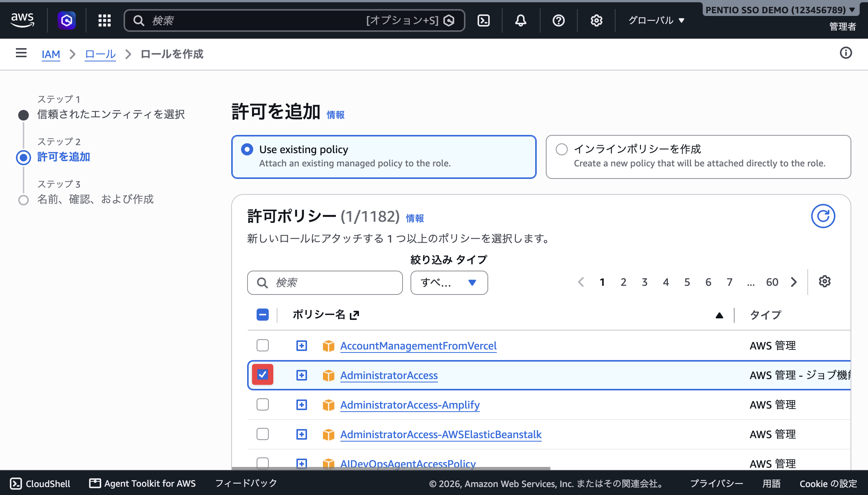Image resolution: width=868 pixels, height=495 pixels.
Task: Go to policy page 2
Action: [624, 282]
